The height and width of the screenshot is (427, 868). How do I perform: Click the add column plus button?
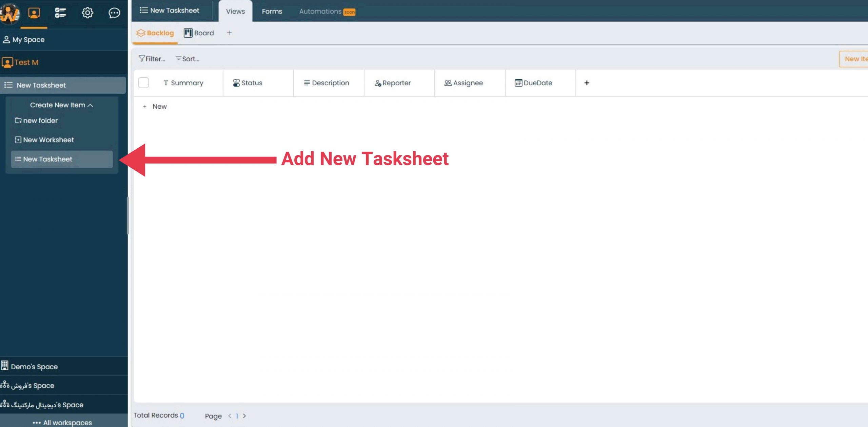point(587,82)
